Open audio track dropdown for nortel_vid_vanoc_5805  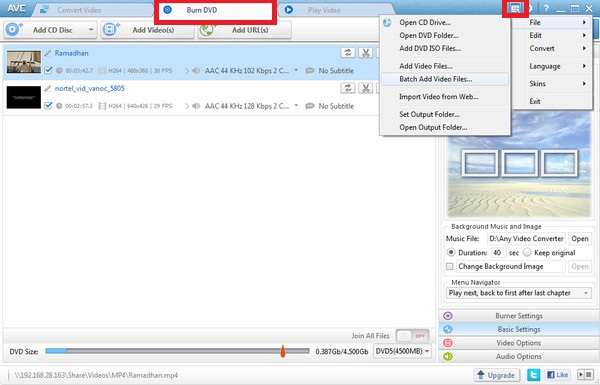point(296,106)
